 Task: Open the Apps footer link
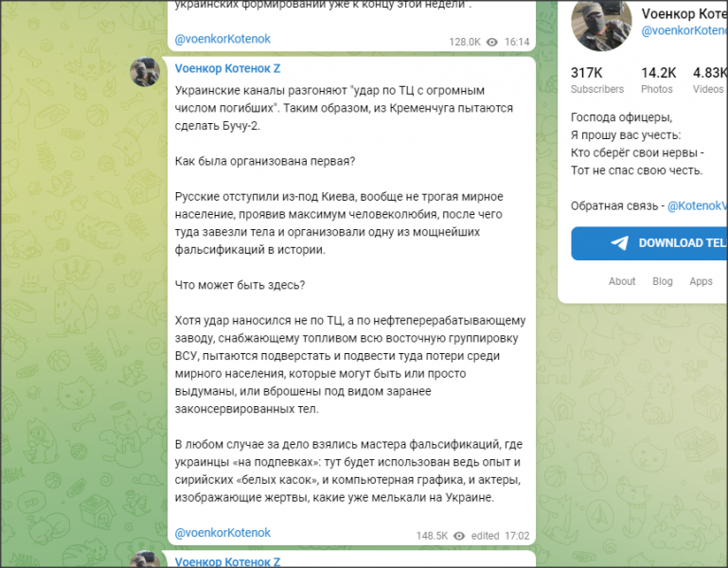coord(701,281)
